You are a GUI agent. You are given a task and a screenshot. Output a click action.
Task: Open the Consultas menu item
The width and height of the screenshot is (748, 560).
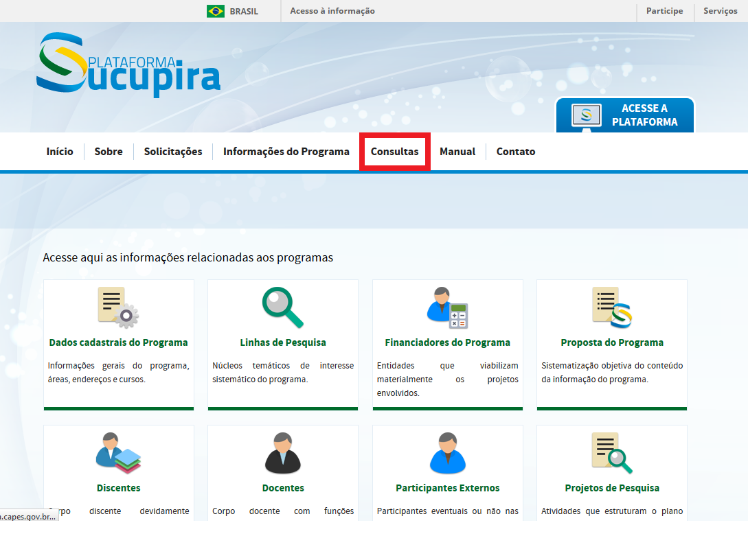coord(394,152)
